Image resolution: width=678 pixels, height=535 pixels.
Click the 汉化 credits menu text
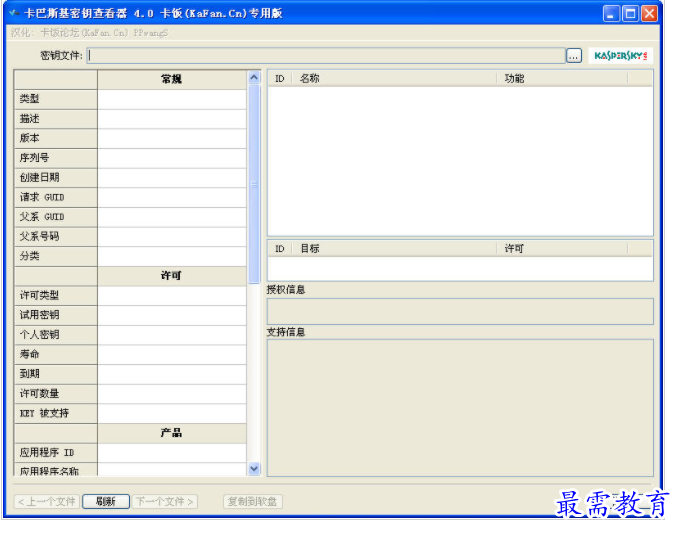point(89,33)
